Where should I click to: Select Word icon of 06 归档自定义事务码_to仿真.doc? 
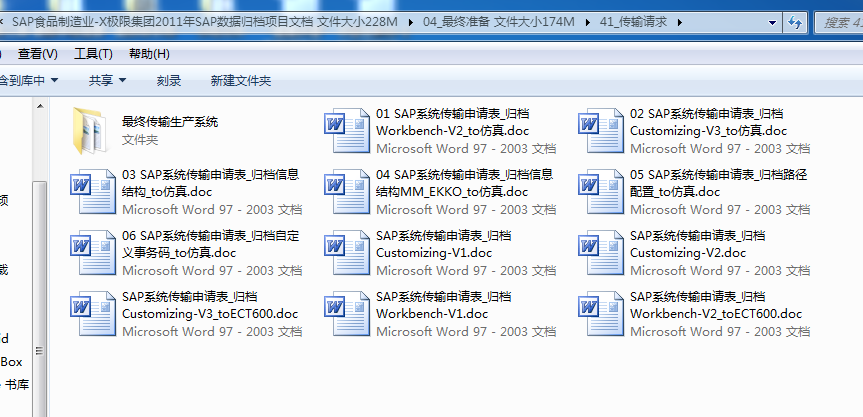[x=93, y=253]
